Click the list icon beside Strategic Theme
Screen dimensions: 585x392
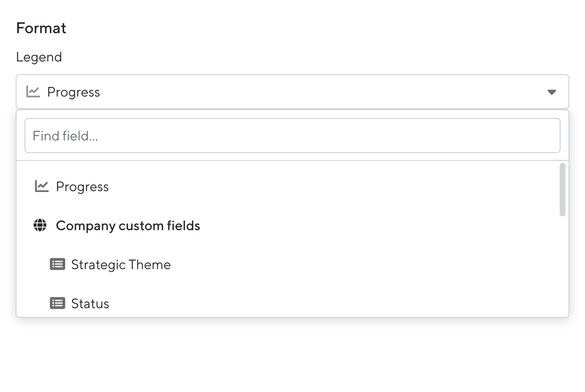58,264
